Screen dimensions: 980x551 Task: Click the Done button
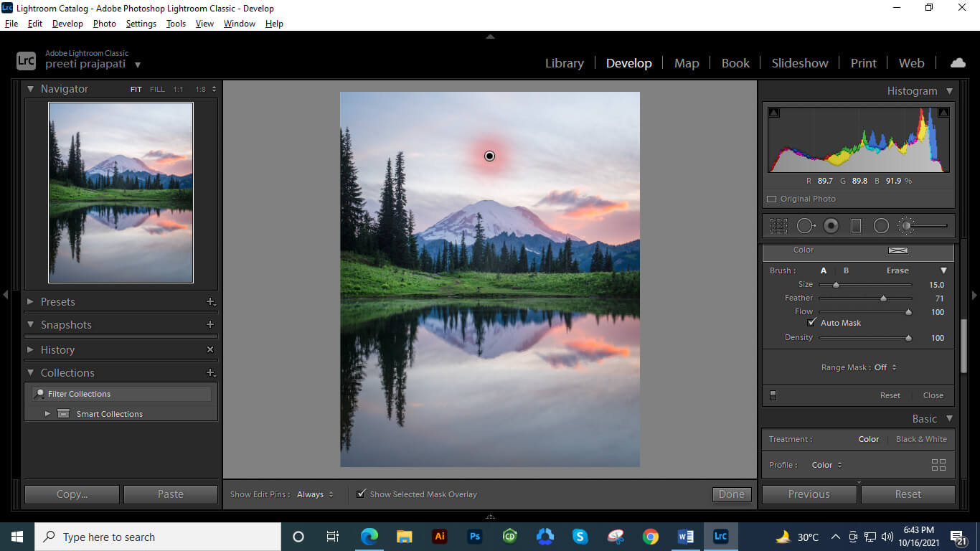tap(730, 494)
